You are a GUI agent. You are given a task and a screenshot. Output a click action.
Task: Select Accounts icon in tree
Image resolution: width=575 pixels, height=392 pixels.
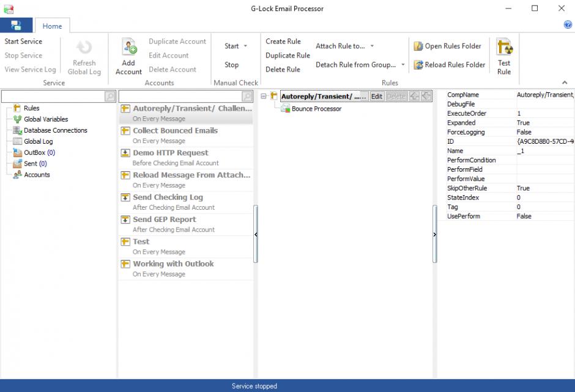point(17,174)
